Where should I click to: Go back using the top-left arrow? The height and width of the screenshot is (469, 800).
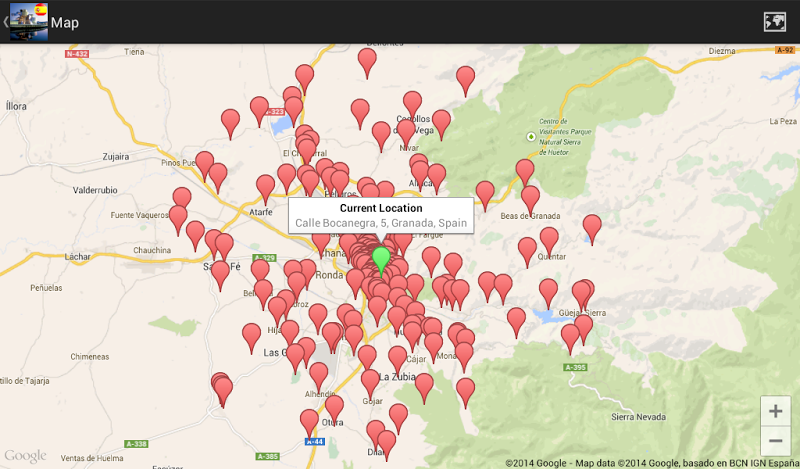(x=5, y=22)
